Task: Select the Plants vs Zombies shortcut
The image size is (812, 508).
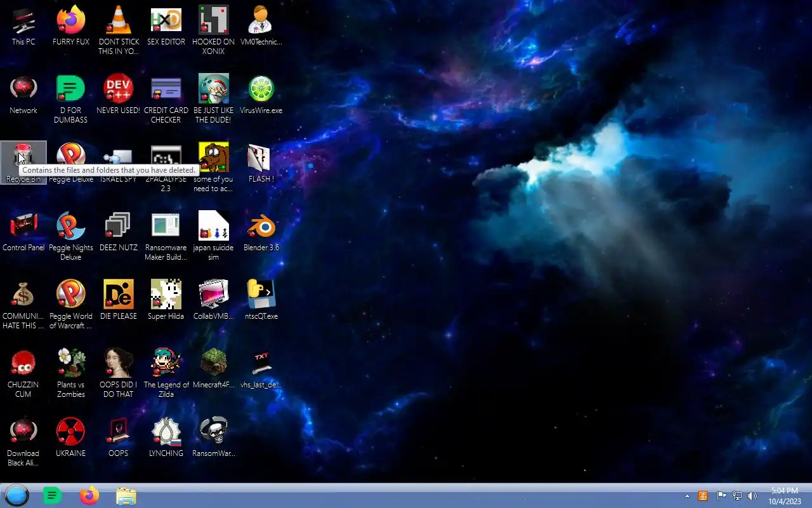Action: tap(71, 373)
